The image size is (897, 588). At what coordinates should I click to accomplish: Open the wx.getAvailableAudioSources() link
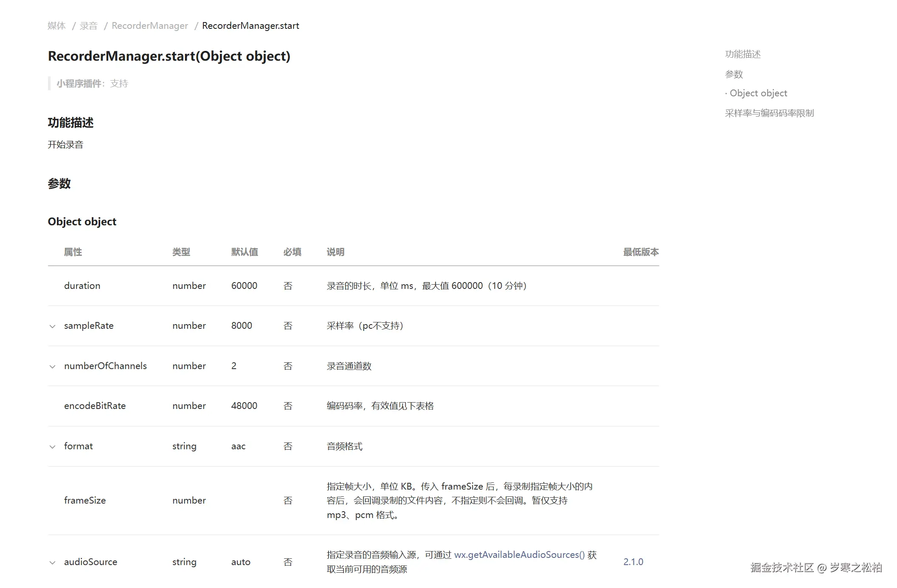point(519,555)
